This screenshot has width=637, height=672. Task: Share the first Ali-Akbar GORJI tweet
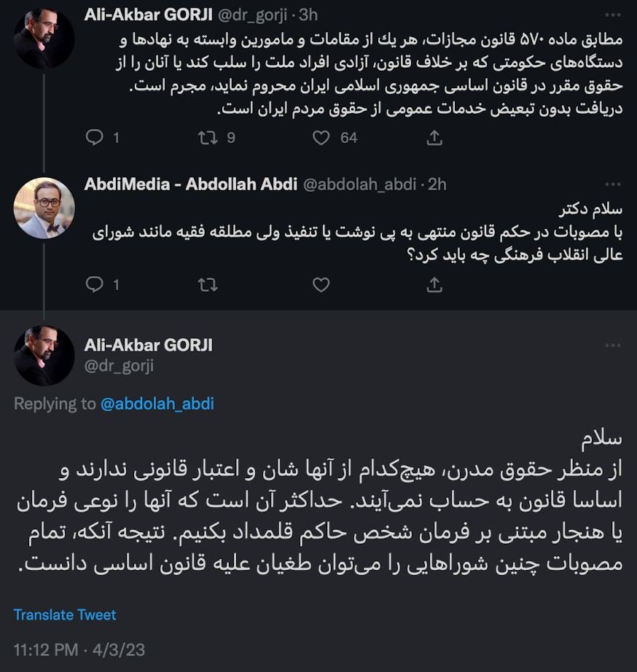[x=434, y=138]
